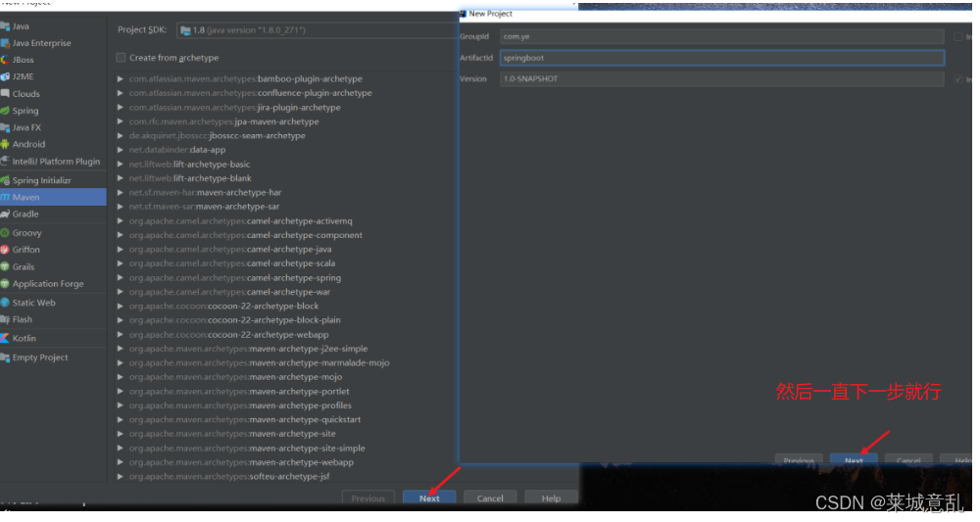Select lift-archetype-basic row
Image resolution: width=980 pixels, height=522 pixels.
pyautogui.click(x=189, y=165)
